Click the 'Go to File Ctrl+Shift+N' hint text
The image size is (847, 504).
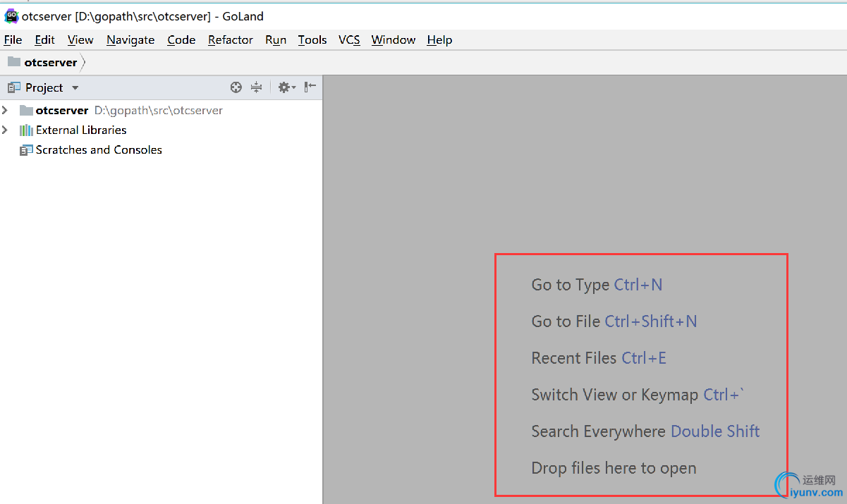(x=614, y=321)
